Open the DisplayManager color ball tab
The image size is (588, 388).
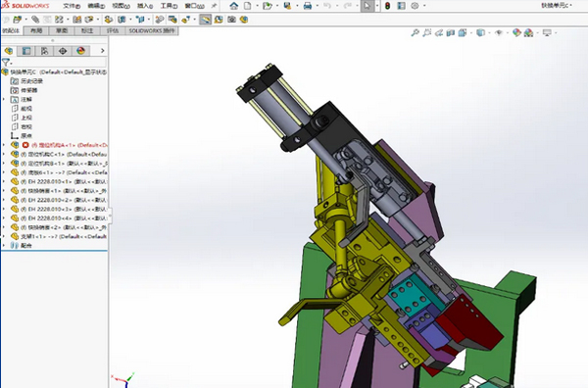(80, 51)
